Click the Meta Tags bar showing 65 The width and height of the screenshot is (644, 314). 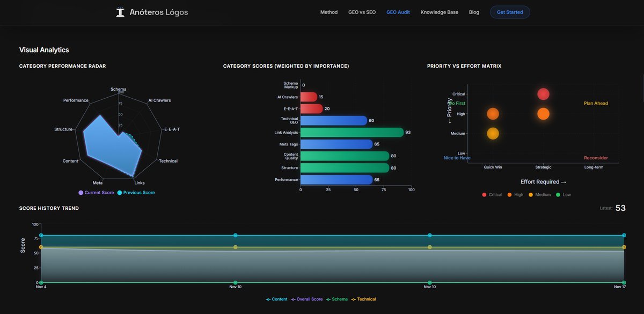coord(336,144)
